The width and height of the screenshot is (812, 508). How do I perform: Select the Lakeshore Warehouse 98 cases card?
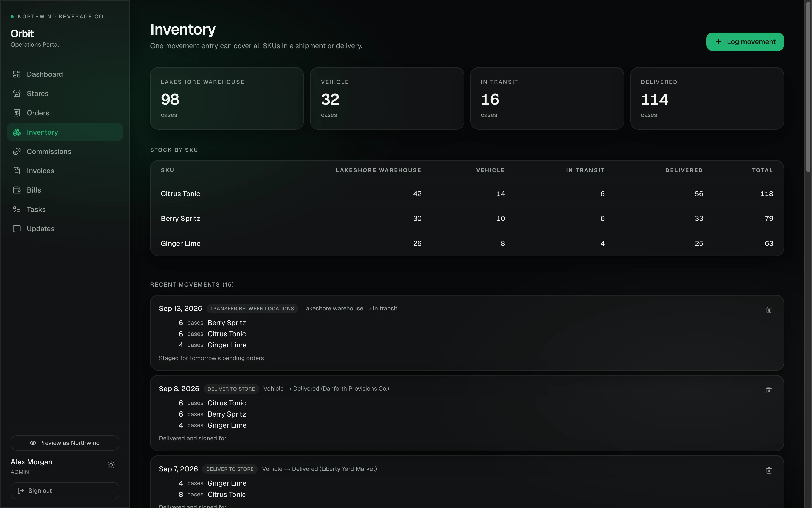click(x=227, y=98)
